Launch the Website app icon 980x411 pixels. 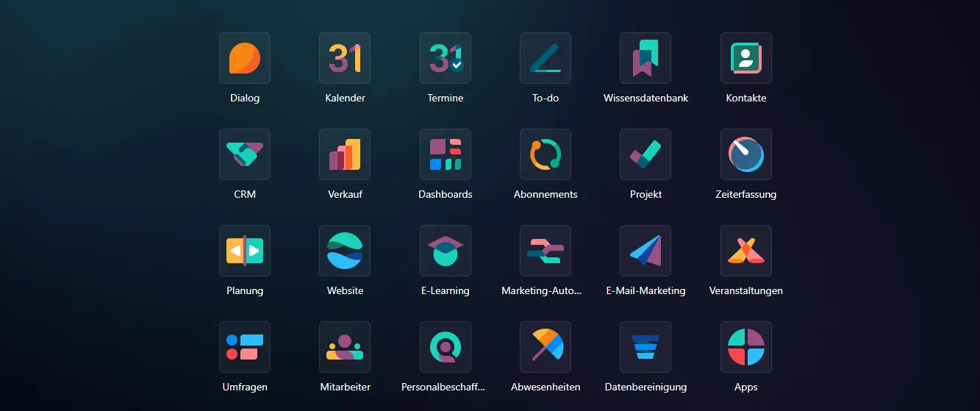point(345,251)
